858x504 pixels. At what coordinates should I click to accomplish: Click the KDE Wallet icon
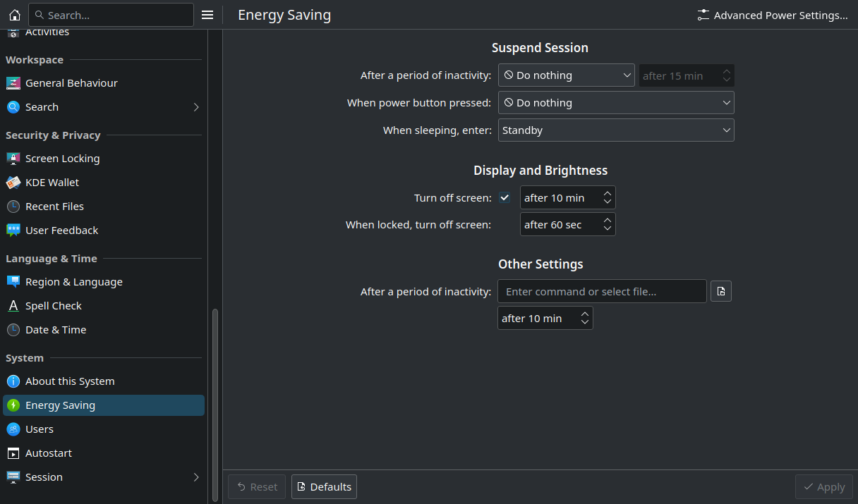pyautogui.click(x=13, y=183)
